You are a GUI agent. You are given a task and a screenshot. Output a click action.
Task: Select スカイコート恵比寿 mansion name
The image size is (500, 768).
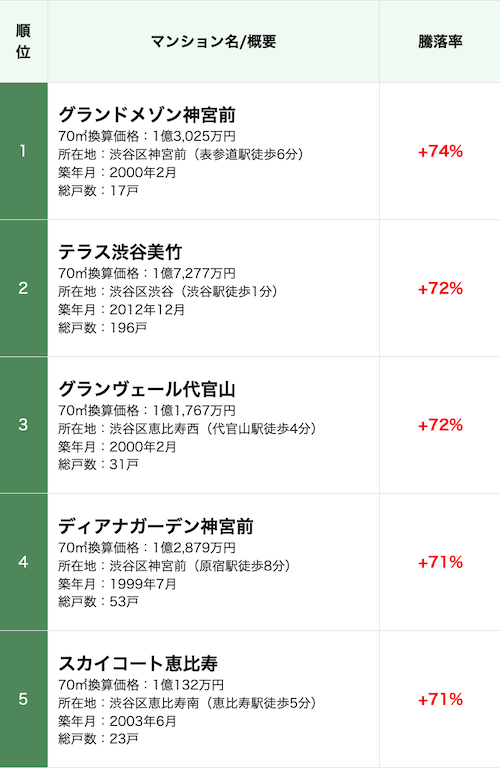tap(138, 663)
